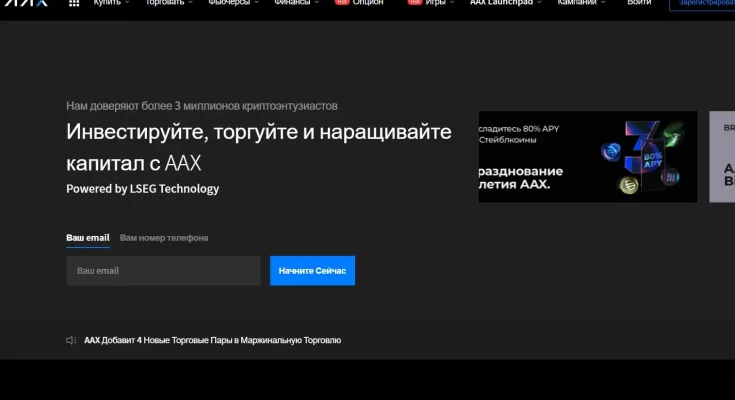Expand the Фьючерсы dropdown menu
The height and width of the screenshot is (400, 735).
(x=233, y=3)
